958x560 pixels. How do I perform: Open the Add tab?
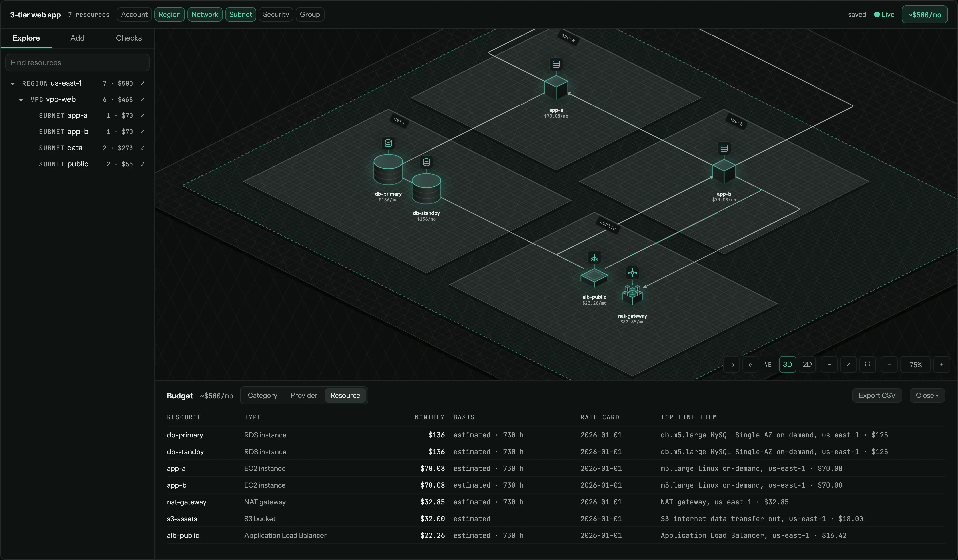(78, 38)
